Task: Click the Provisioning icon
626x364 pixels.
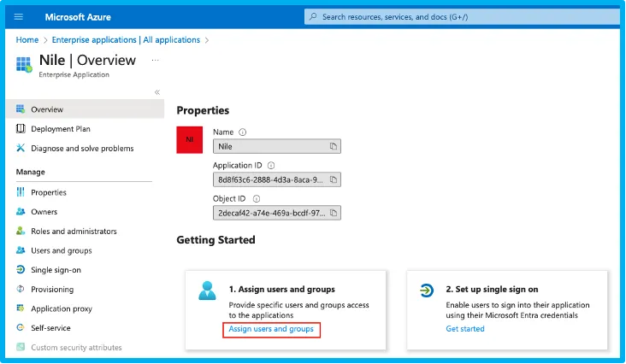Action: pyautogui.click(x=21, y=289)
